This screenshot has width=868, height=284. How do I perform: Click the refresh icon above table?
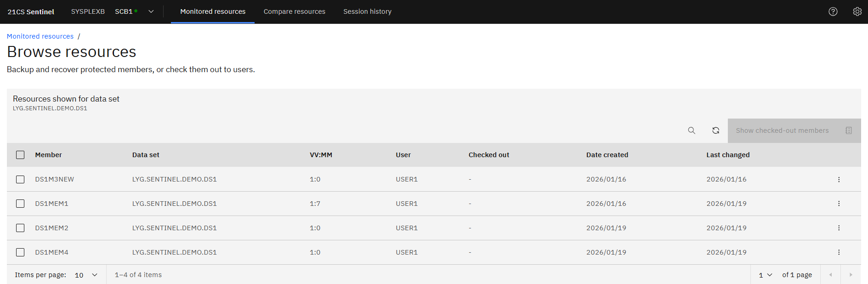coord(715,131)
